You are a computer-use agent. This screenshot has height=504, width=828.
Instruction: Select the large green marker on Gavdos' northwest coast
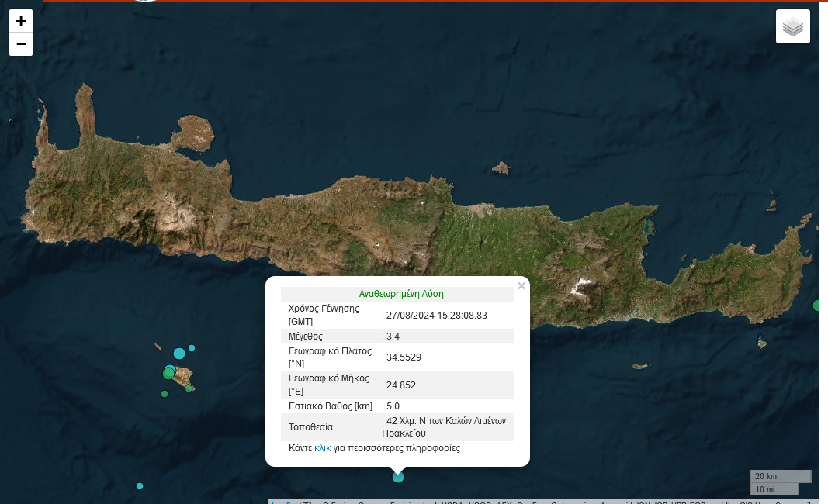click(168, 373)
